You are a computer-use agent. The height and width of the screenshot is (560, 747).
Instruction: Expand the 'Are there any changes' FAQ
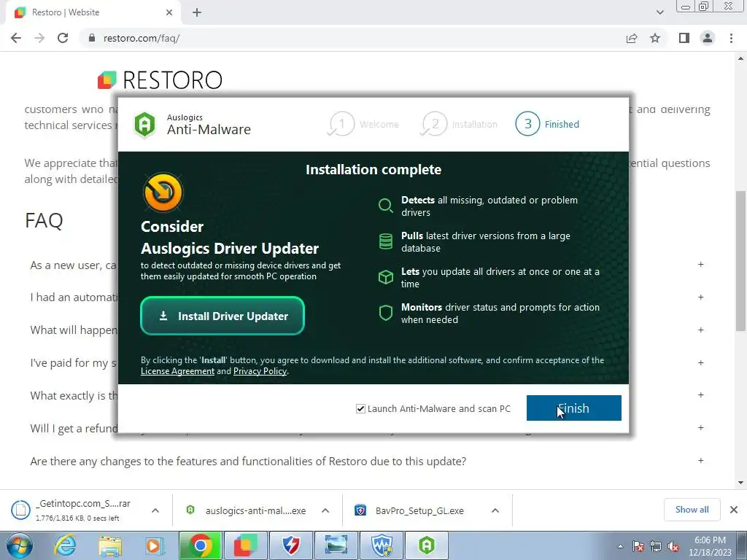[x=700, y=461]
